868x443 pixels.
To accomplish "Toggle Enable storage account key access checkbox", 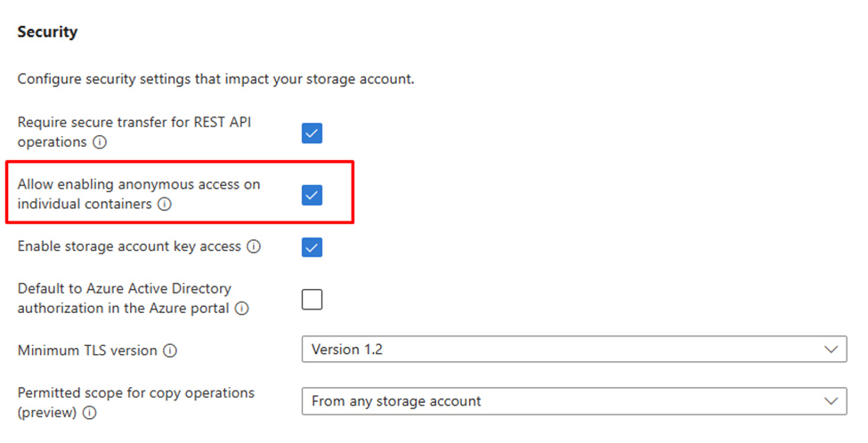I will (312, 247).
